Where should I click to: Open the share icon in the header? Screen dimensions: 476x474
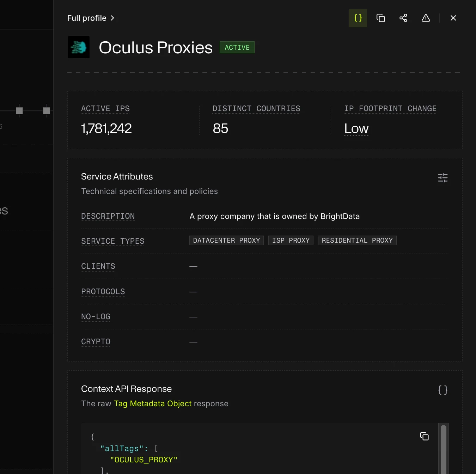[x=403, y=18]
